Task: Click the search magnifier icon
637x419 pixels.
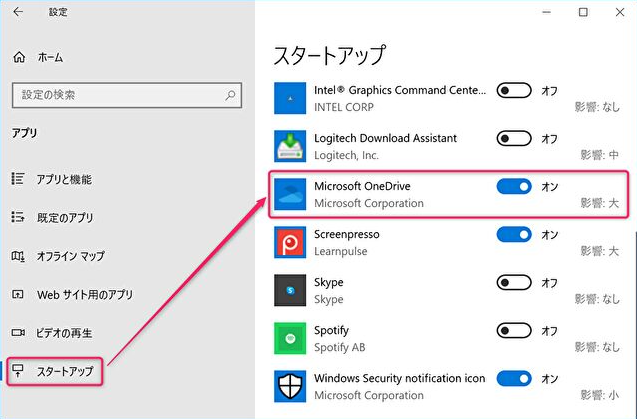Action: tap(231, 95)
